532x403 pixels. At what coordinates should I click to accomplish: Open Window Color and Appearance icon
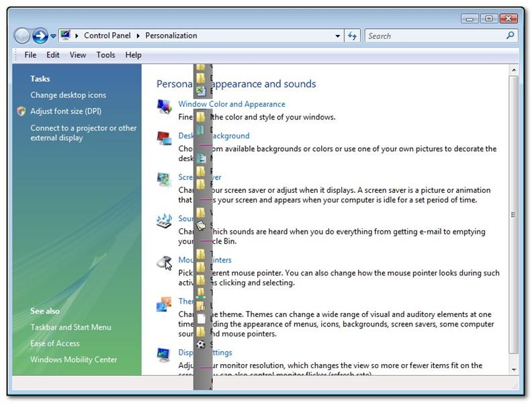pyautogui.click(x=164, y=107)
